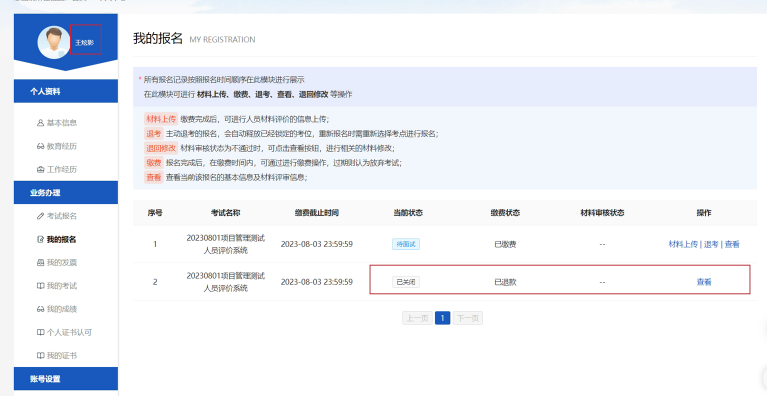Click exam name in row 1
The image size is (767, 396).
click(x=226, y=244)
